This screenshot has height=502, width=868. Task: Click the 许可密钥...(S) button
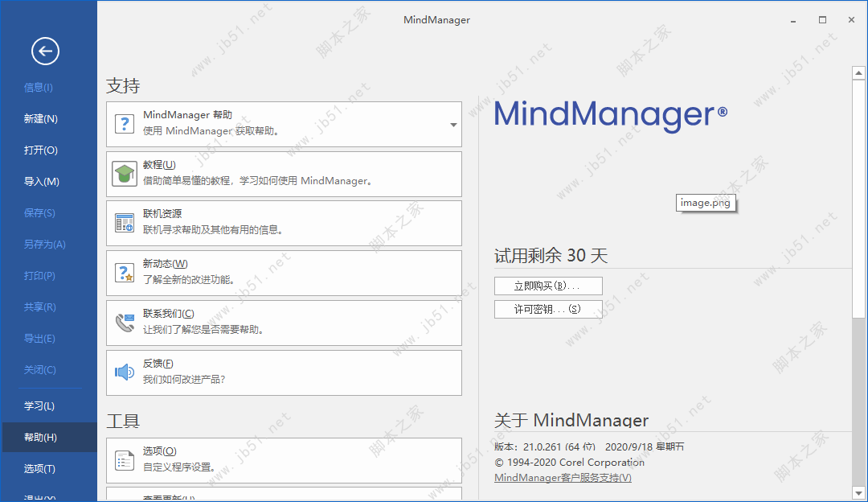(548, 309)
